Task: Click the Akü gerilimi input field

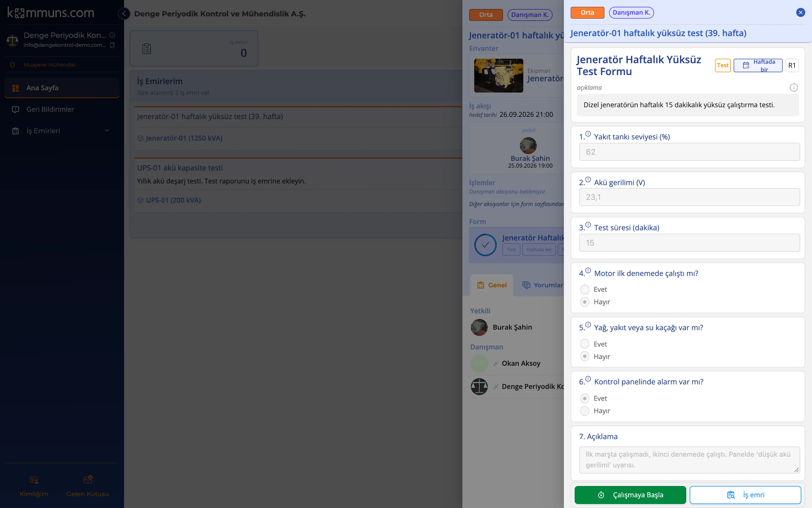Action: pyautogui.click(x=689, y=197)
